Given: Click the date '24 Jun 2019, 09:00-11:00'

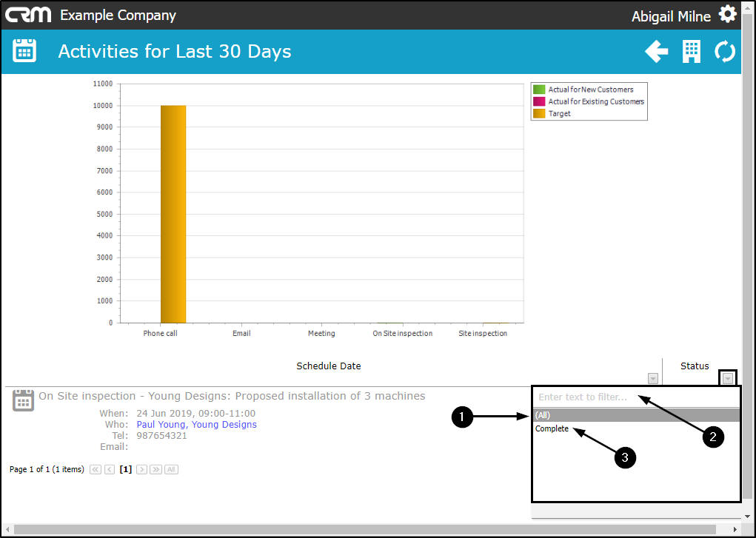Looking at the screenshot, I should 196,414.
